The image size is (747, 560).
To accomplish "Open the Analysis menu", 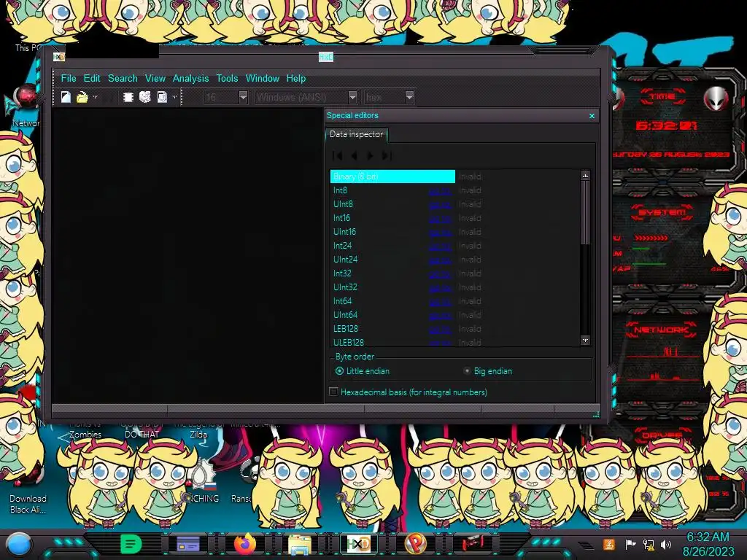I will click(x=190, y=78).
